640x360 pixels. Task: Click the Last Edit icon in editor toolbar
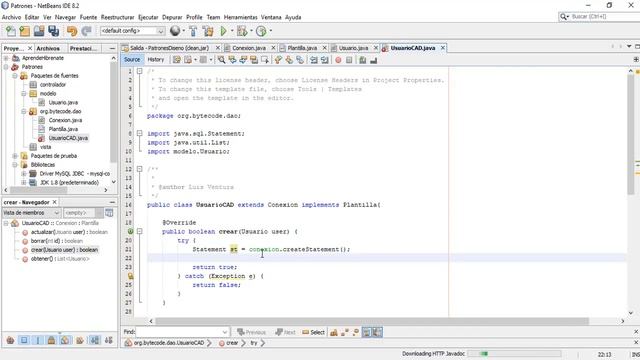176,60
